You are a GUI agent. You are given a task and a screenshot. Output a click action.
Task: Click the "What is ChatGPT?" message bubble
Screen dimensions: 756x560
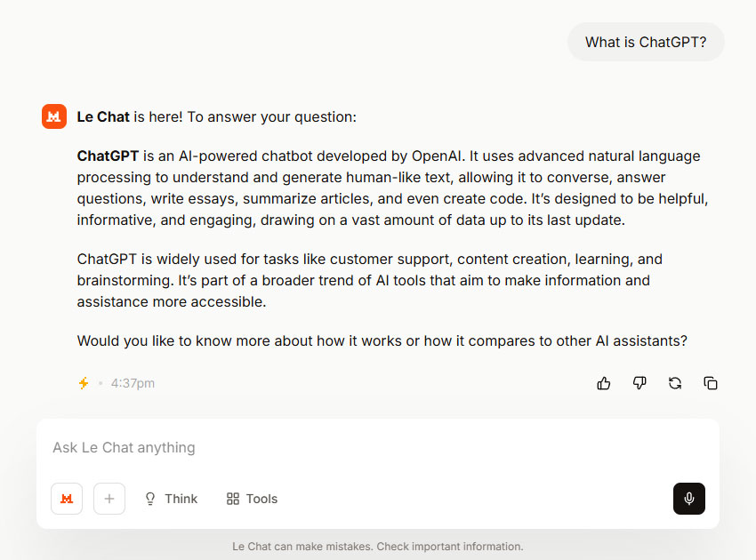(x=646, y=42)
